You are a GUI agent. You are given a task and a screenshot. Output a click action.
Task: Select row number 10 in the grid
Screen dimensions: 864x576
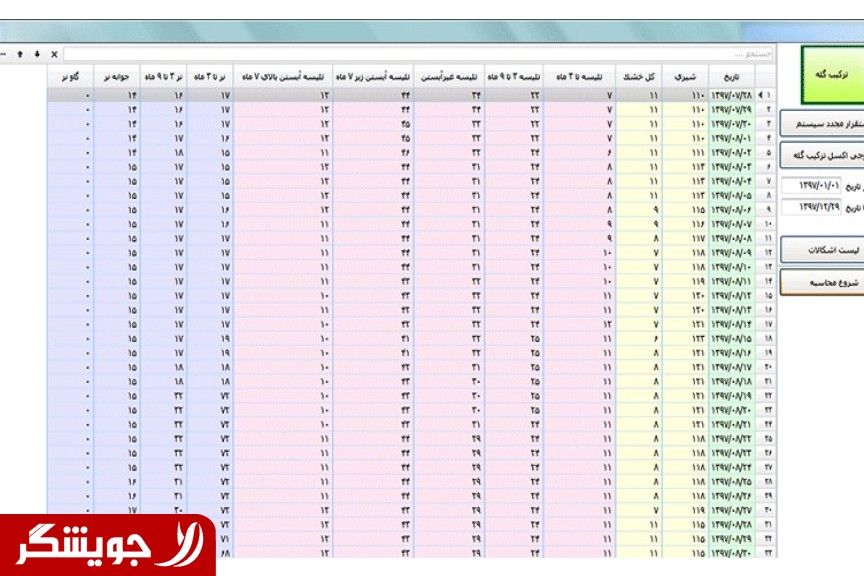767,226
